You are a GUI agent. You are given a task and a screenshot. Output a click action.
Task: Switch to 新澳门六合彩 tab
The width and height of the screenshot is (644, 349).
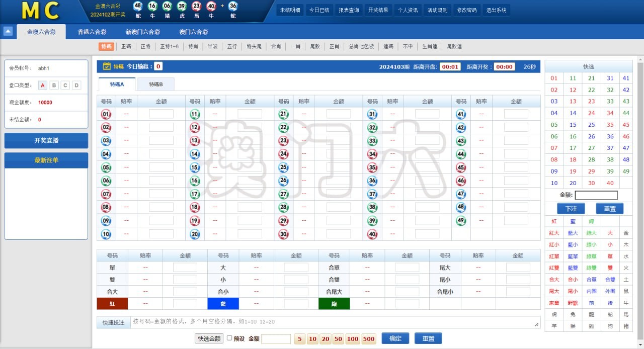(143, 32)
